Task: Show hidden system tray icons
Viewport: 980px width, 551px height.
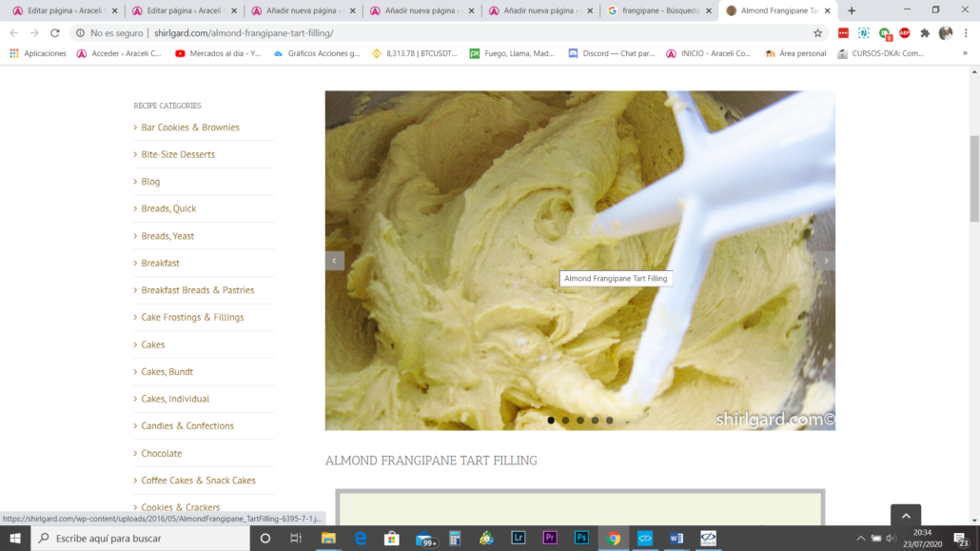Action: [x=861, y=538]
